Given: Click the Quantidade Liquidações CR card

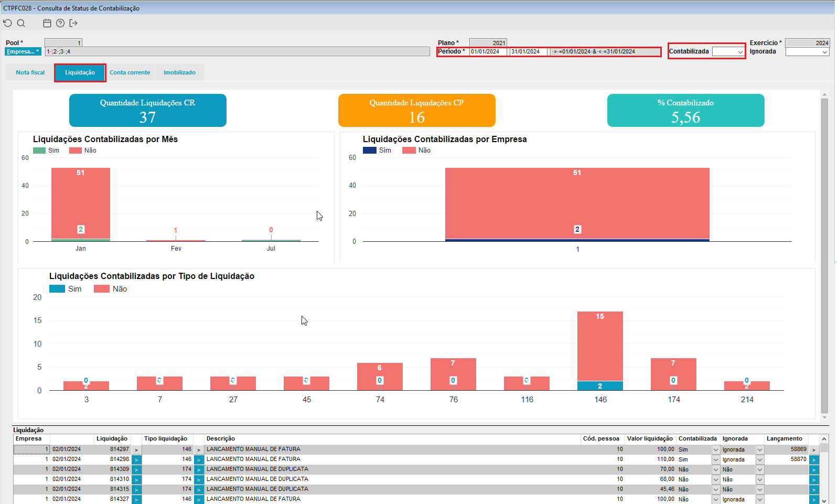Looking at the screenshot, I should tap(148, 111).
